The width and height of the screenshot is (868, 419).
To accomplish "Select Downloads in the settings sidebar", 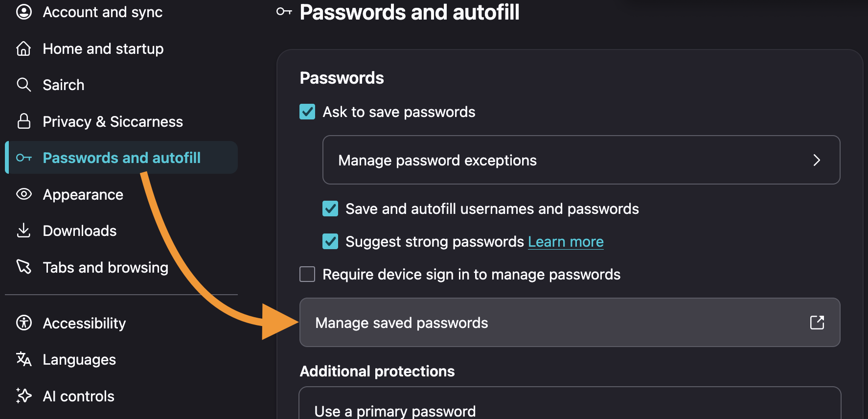I will [80, 231].
